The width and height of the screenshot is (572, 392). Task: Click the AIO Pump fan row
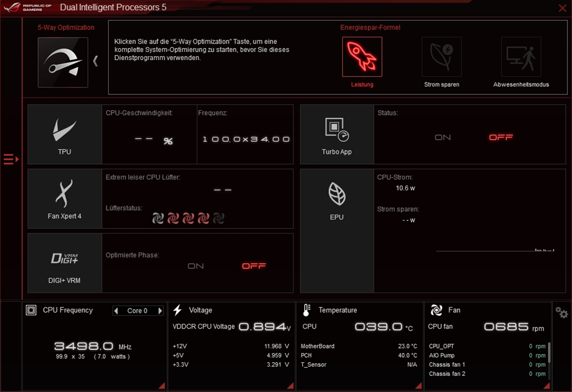[487, 355]
